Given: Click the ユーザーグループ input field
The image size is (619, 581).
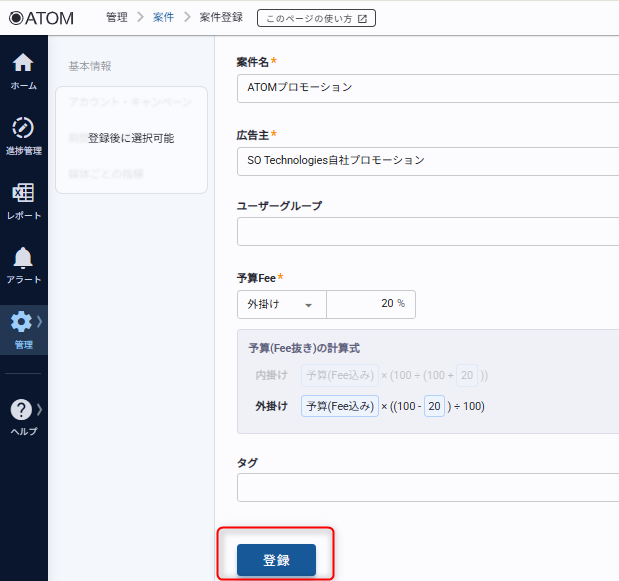Looking at the screenshot, I should [428, 232].
